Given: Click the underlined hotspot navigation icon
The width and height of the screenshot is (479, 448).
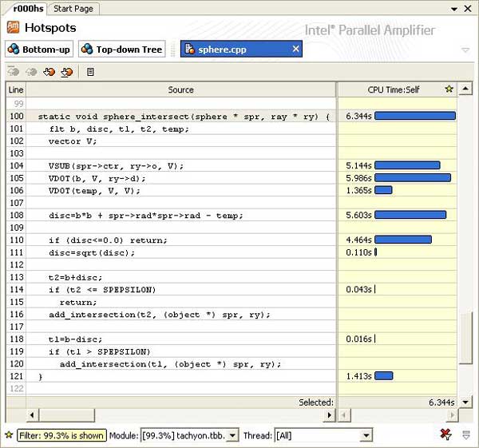Looking at the screenshot, I should pyautogui.click(x=67, y=72).
